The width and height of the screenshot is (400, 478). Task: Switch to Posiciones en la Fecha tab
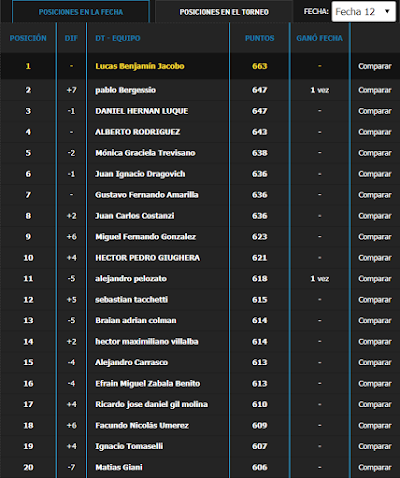coord(81,12)
